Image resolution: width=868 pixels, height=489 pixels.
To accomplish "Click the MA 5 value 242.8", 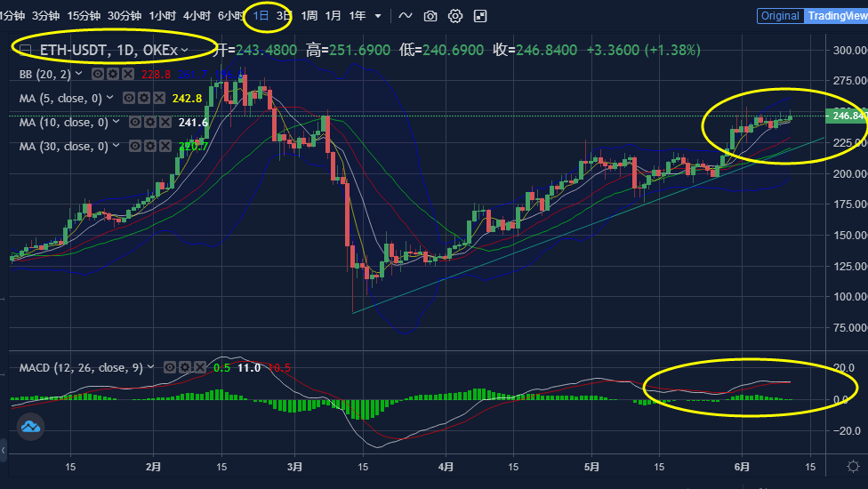I will (187, 99).
